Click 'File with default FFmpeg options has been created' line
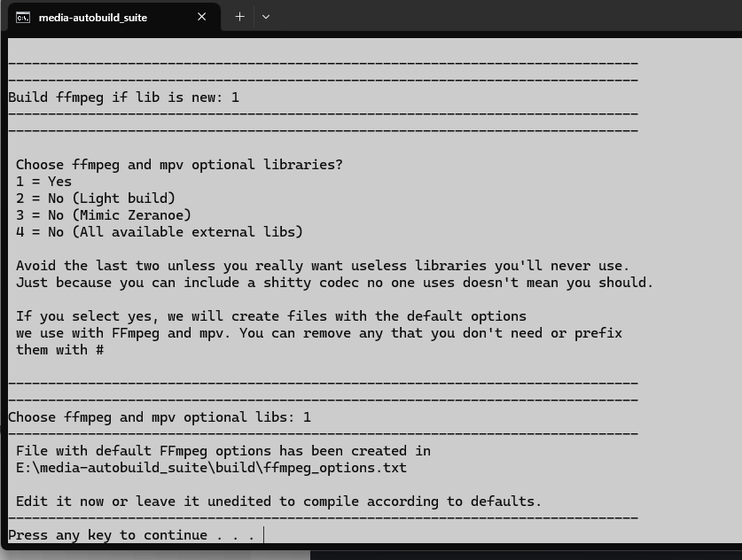This screenshot has width=742, height=560. coord(223,451)
